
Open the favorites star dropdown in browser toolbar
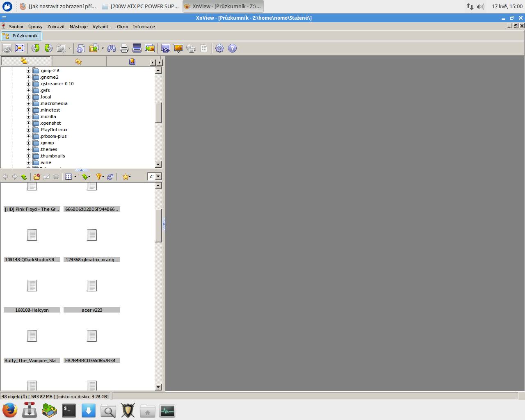pyautogui.click(x=126, y=177)
